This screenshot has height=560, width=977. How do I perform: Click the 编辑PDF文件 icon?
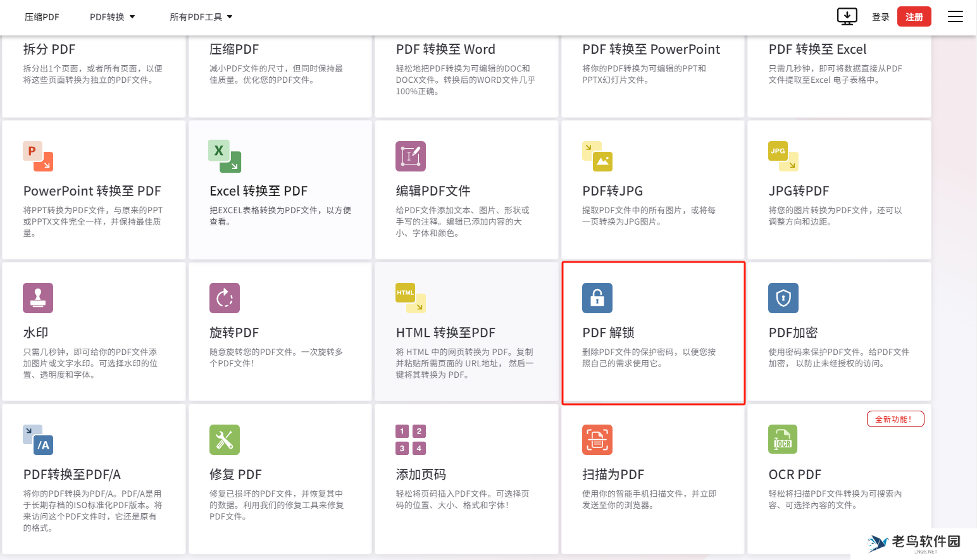[411, 156]
